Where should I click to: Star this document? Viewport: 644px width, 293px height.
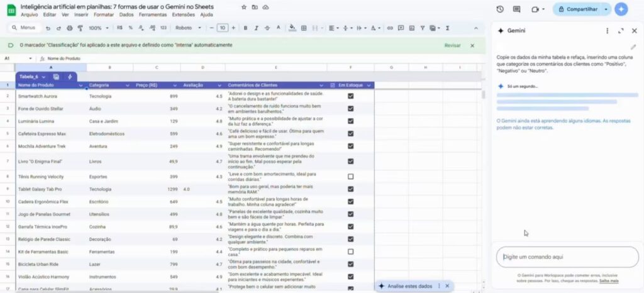tap(244, 8)
